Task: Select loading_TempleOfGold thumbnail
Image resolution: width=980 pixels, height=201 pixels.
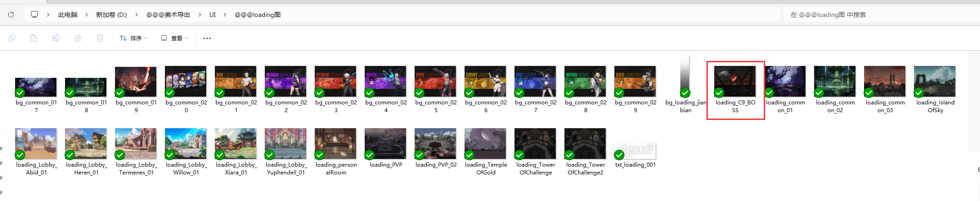Action: pyautogui.click(x=485, y=144)
